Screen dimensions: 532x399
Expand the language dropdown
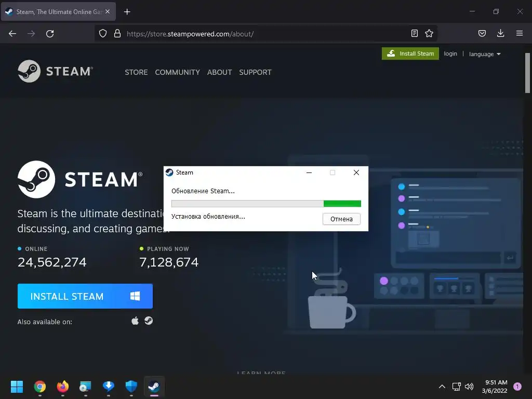[485, 54]
